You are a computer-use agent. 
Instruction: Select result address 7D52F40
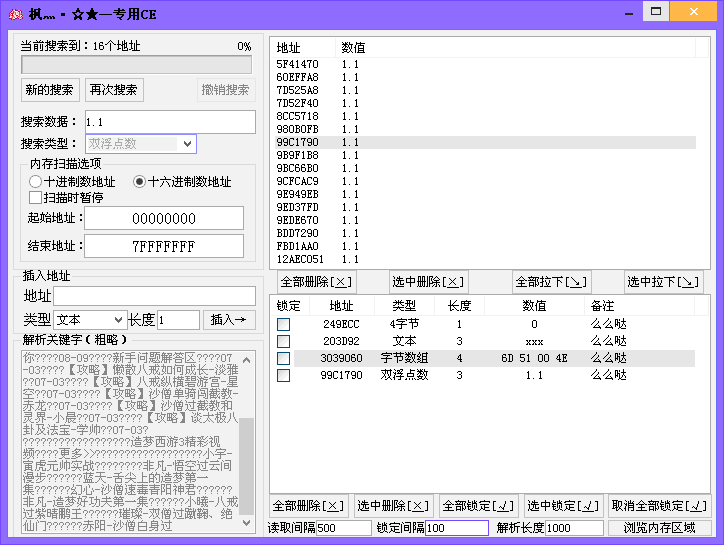[x=297, y=103]
